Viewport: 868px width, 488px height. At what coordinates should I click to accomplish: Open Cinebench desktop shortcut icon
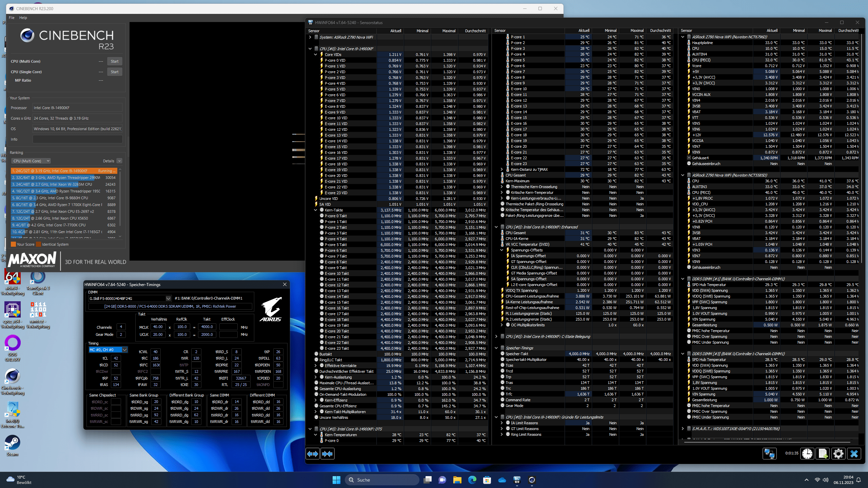point(13,381)
